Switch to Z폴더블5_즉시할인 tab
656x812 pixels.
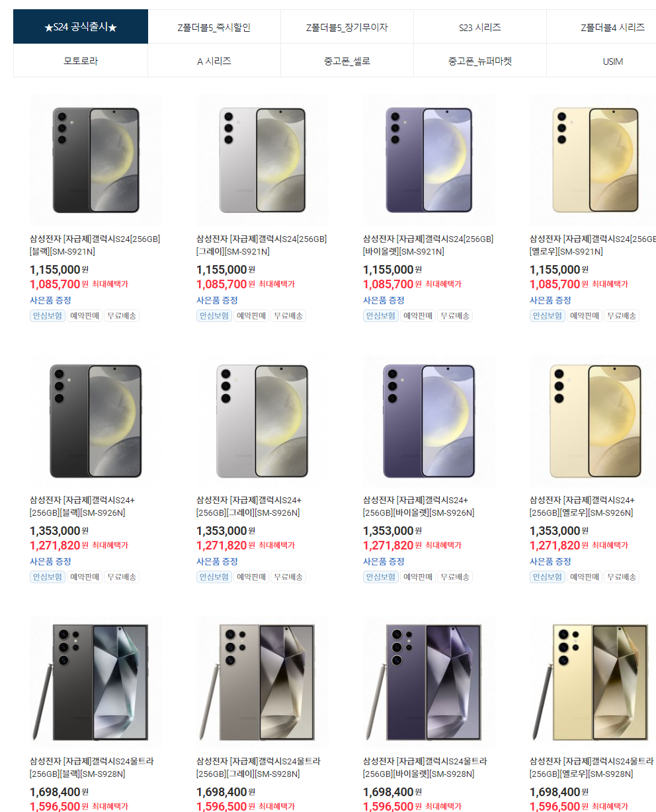(x=214, y=27)
